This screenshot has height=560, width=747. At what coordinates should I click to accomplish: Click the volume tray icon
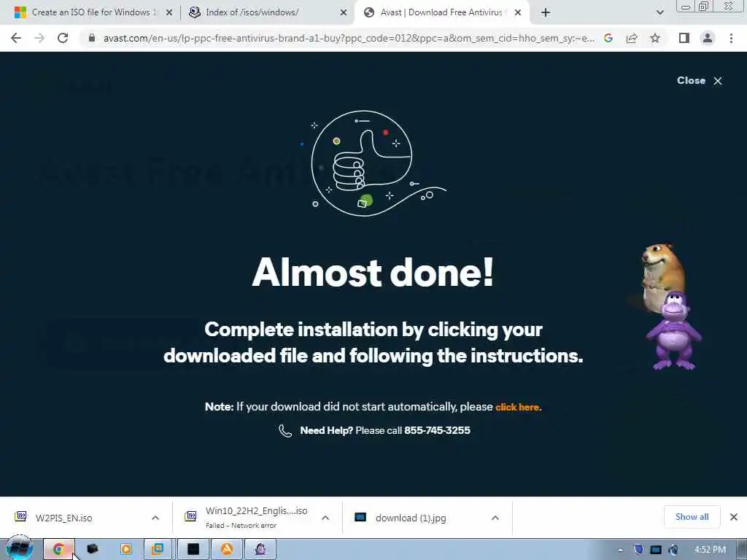tap(673, 550)
